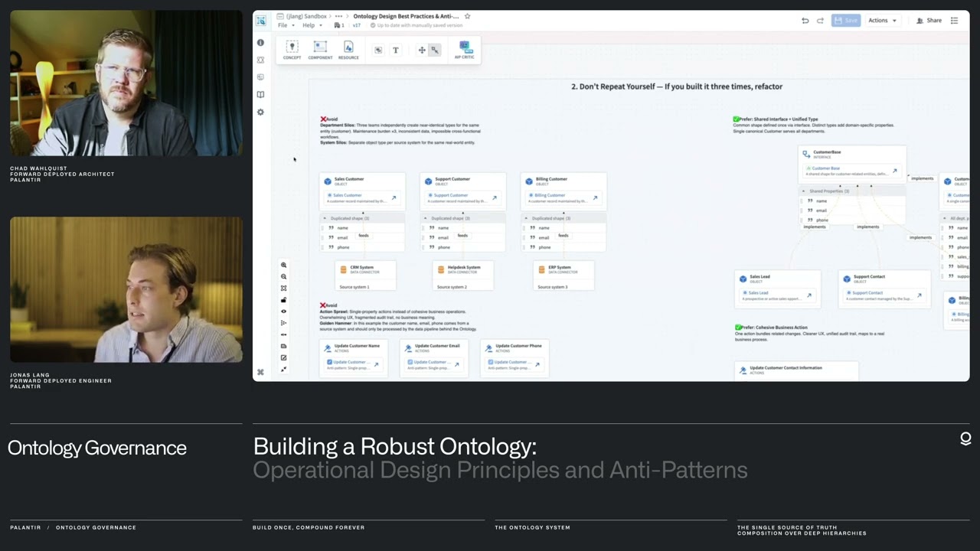The image size is (980, 551).
Task: Select the Text tool
Action: coord(396,51)
